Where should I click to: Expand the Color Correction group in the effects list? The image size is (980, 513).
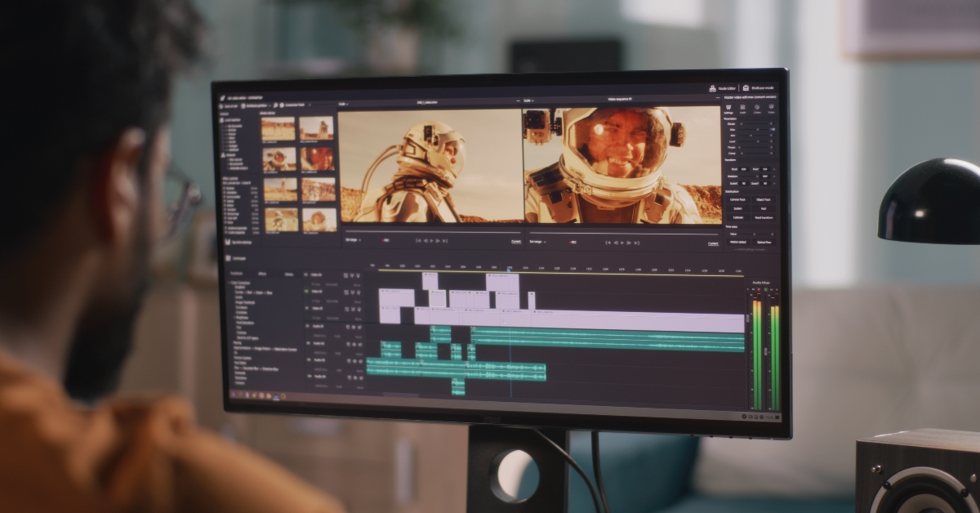pos(229,283)
